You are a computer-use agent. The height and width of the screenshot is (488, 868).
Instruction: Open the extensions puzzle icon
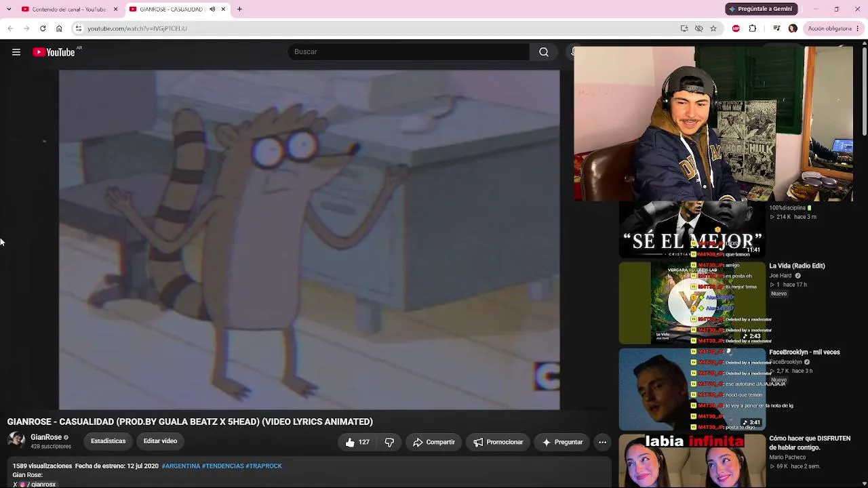coord(752,28)
